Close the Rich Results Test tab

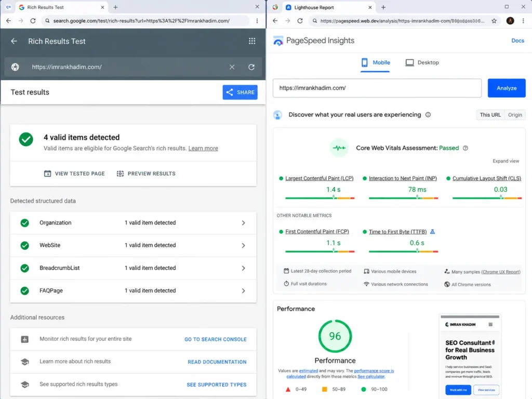tap(102, 7)
